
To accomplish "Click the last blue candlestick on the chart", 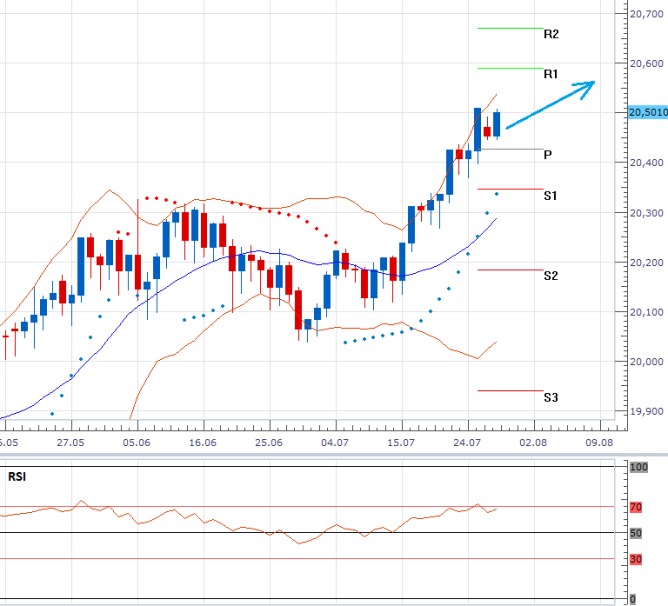I will (x=497, y=124).
